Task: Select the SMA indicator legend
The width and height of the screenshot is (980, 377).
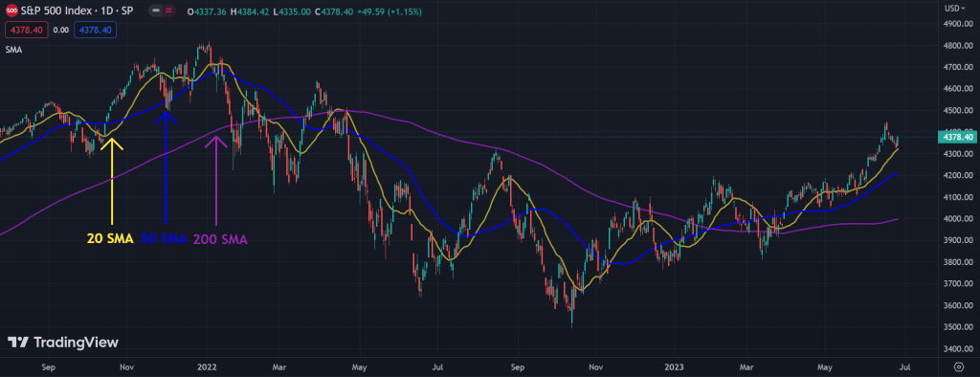Action: [13, 50]
